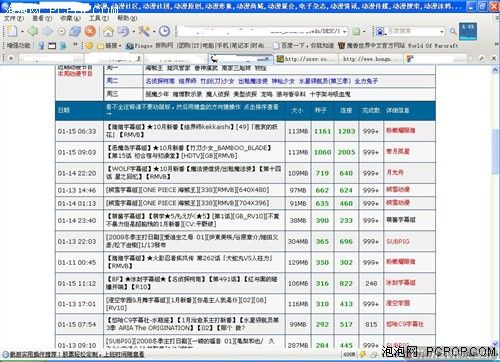The image size is (500, 362).
Task: Expand the search box dropdown arrow
Action: tap(442, 32)
